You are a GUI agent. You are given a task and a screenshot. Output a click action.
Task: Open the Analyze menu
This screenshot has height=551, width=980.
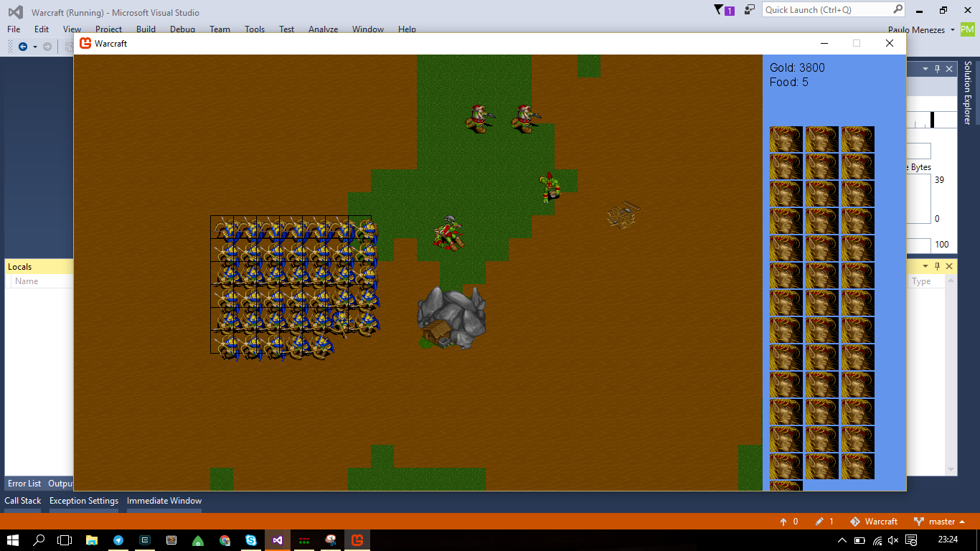[x=323, y=29]
